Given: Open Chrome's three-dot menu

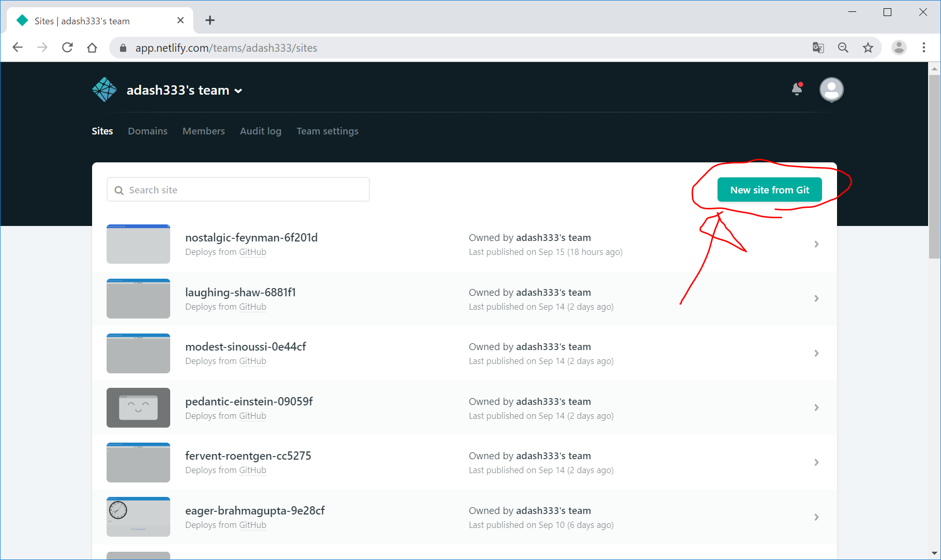Looking at the screenshot, I should 924,48.
